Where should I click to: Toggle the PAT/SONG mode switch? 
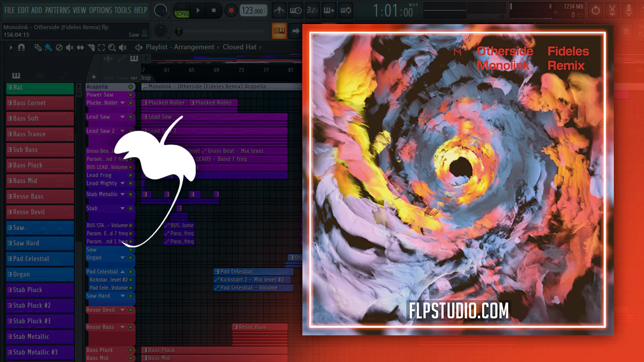tap(182, 10)
